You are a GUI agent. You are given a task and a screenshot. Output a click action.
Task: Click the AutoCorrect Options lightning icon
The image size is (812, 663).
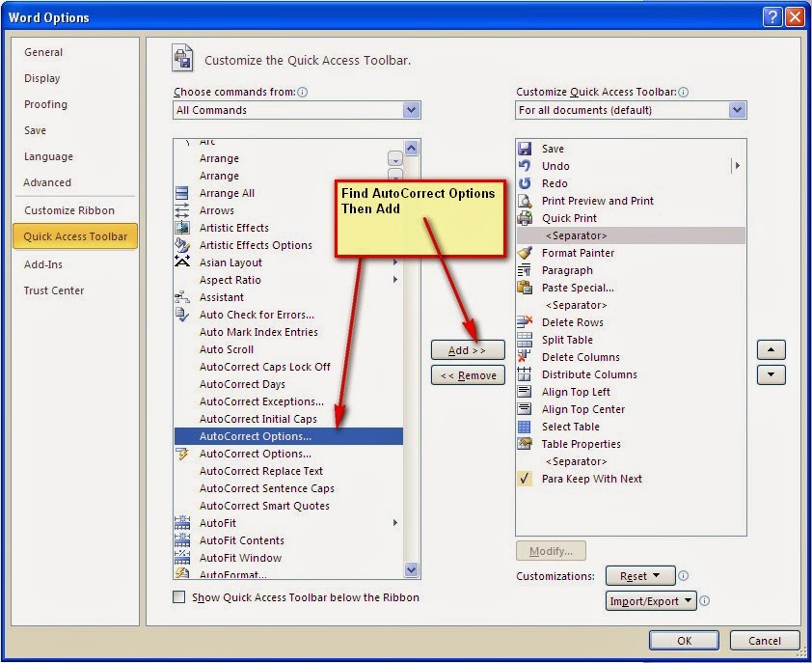tap(181, 455)
